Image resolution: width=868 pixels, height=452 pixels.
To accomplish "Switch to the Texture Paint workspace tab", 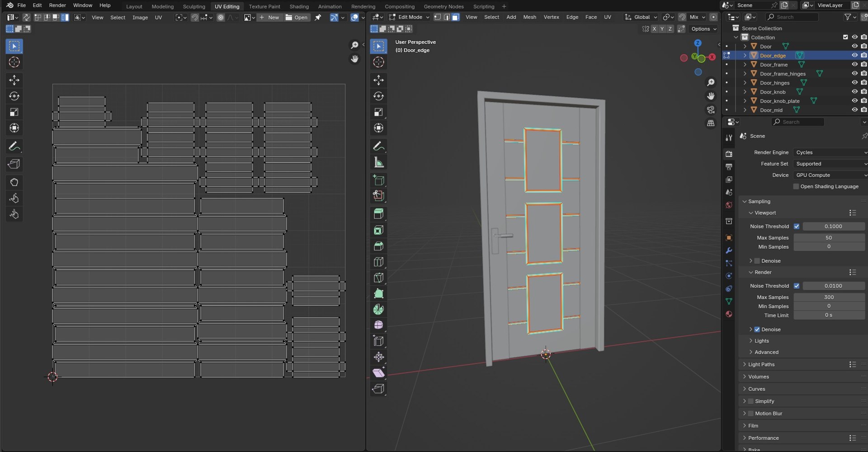I will 264,6.
